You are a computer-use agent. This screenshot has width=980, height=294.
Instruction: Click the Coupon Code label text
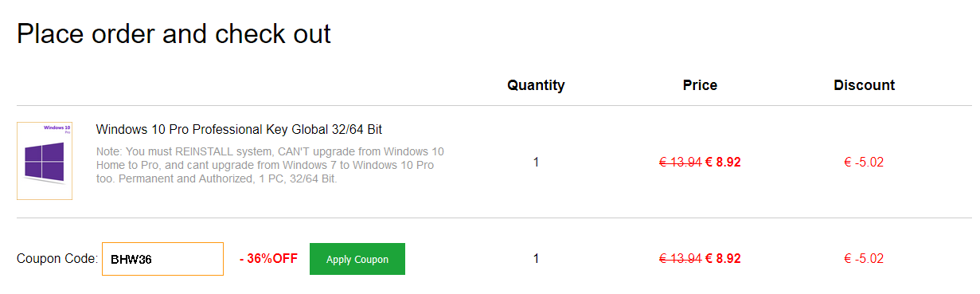57,259
